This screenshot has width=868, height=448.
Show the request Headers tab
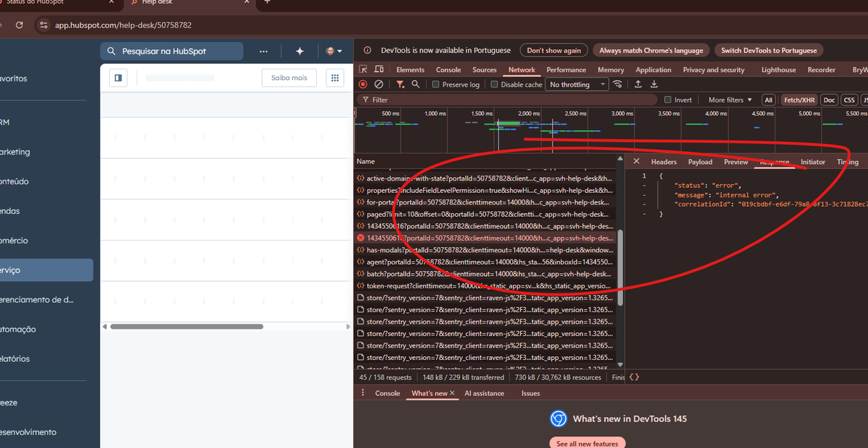[x=664, y=162]
